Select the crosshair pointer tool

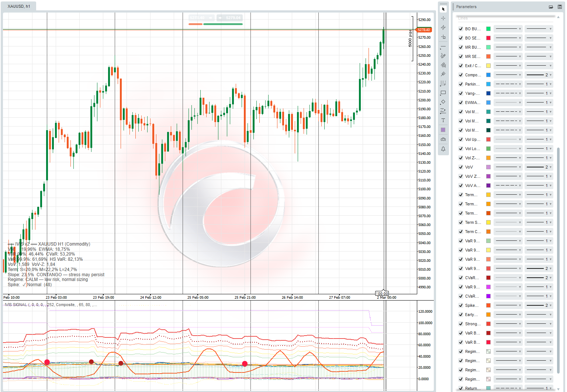[x=443, y=18]
